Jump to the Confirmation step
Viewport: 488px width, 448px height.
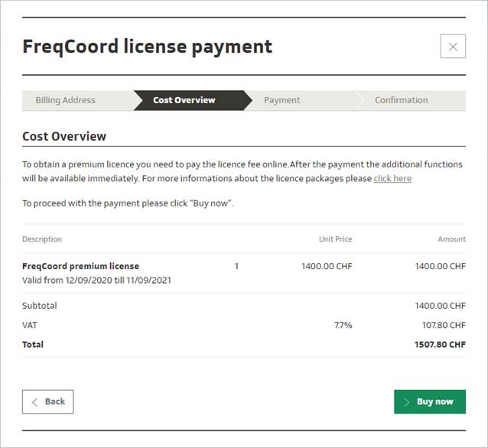[x=401, y=100]
